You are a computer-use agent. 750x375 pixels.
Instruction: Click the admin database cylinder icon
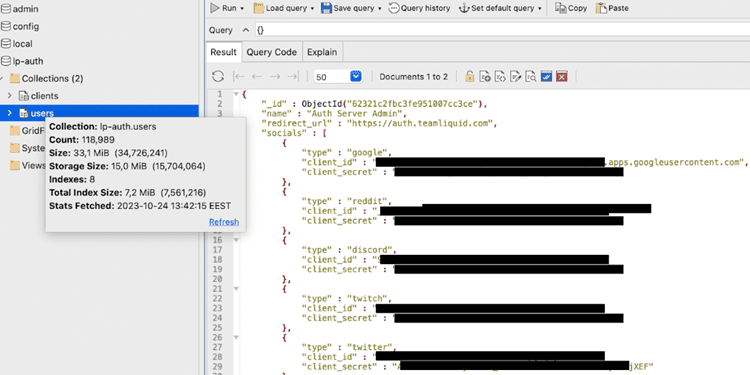(x=6, y=9)
